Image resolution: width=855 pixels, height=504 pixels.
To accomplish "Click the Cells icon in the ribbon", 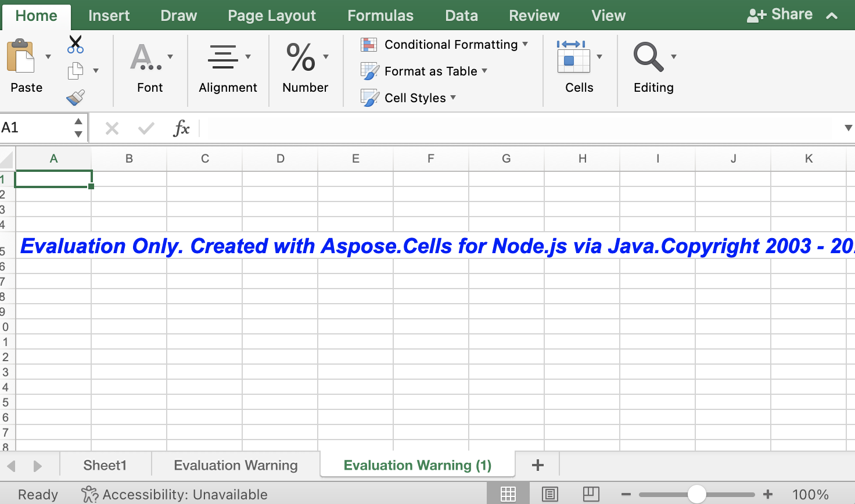I will [x=579, y=58].
